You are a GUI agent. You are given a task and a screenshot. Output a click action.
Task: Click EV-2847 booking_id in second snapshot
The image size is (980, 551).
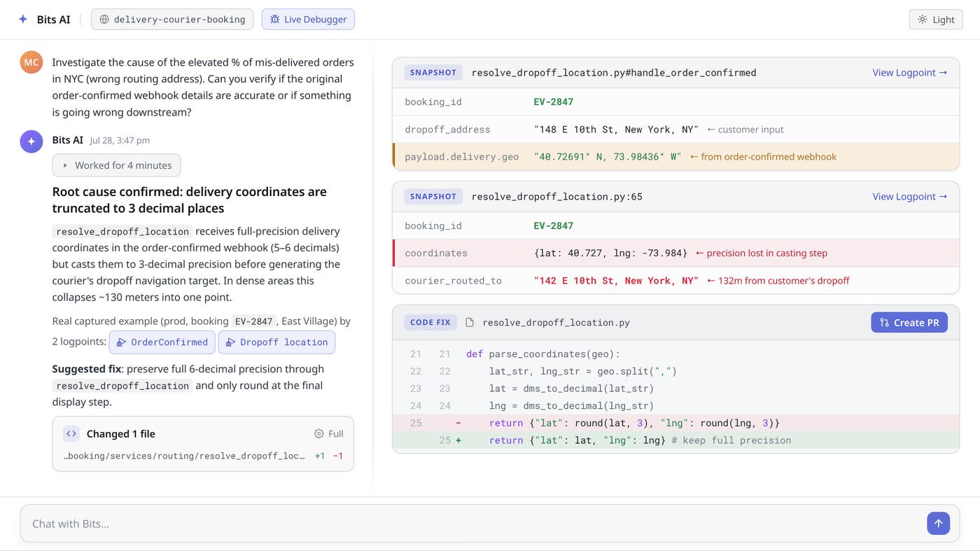[x=553, y=226]
